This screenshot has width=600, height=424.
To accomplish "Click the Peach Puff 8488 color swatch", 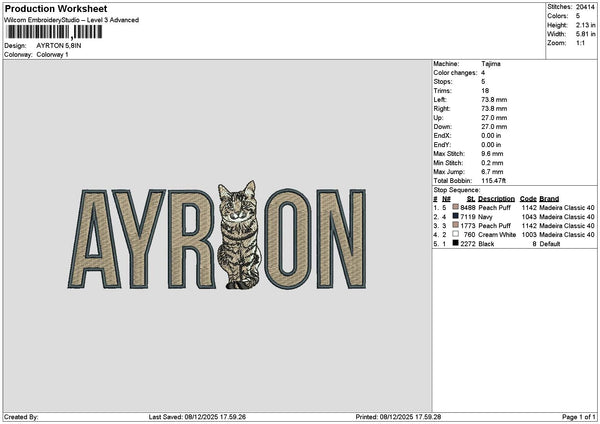I will pos(455,207).
